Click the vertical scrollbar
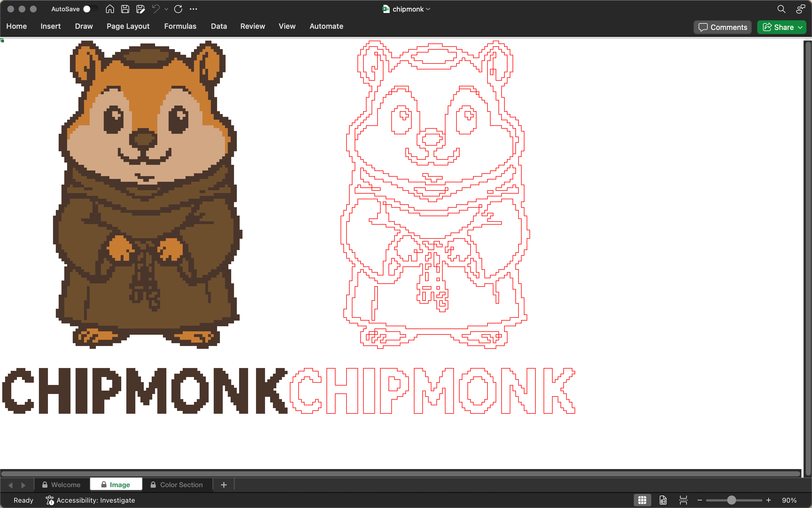Image resolution: width=812 pixels, height=508 pixels. tap(808, 258)
